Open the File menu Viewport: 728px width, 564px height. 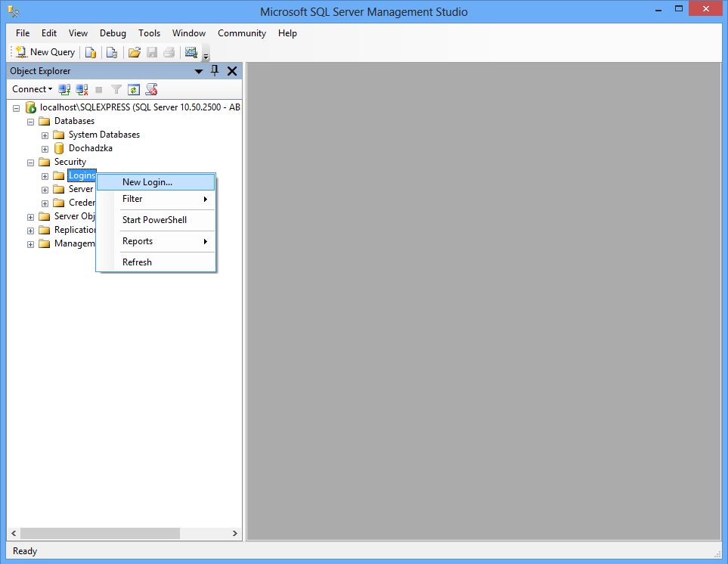[22, 33]
